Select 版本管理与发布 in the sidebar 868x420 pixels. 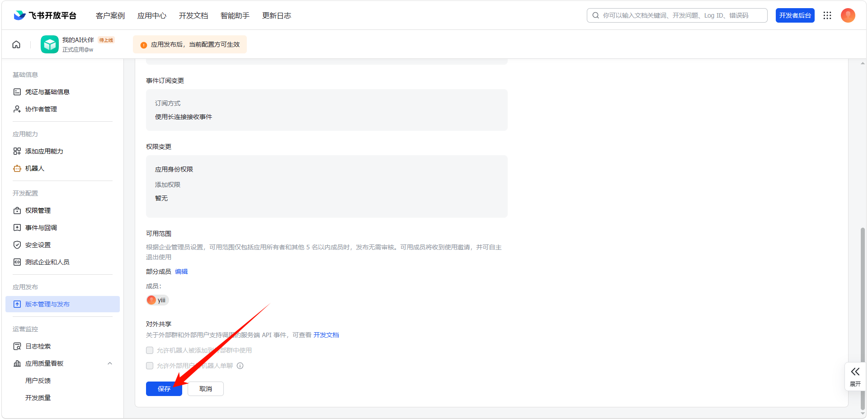click(x=62, y=304)
